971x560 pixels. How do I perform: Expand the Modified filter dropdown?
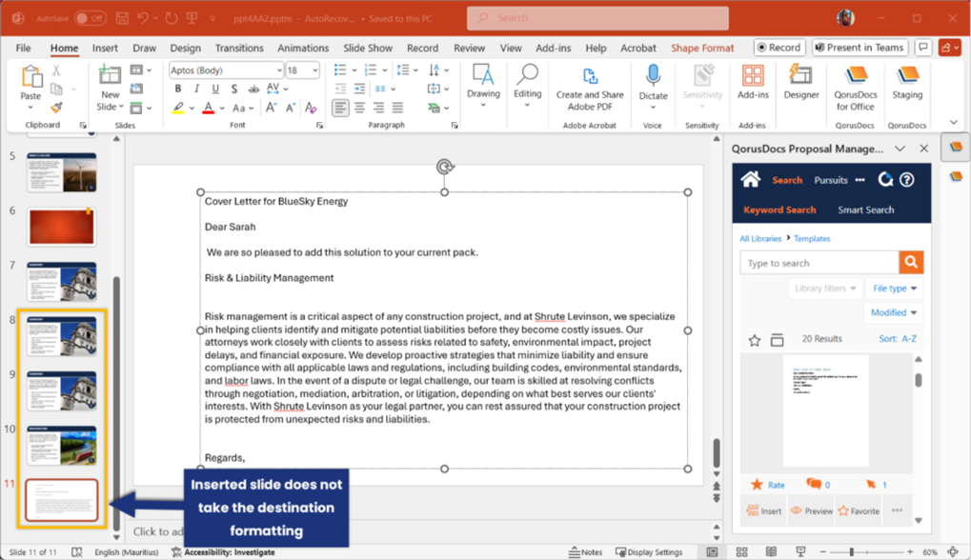tap(893, 312)
